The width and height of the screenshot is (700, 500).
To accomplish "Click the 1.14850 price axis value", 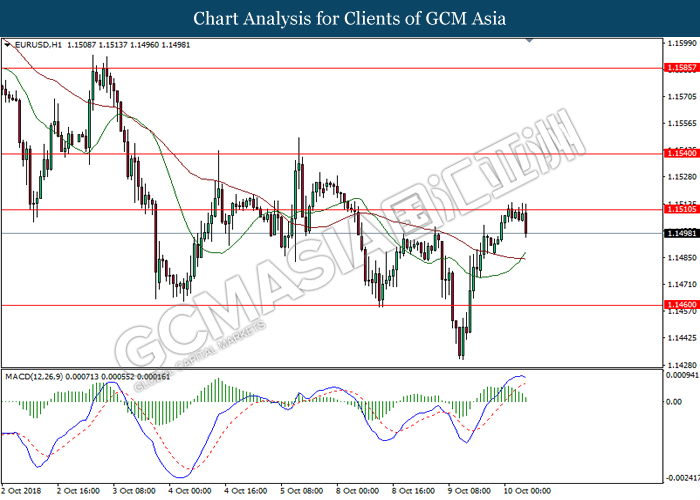I will point(682,258).
